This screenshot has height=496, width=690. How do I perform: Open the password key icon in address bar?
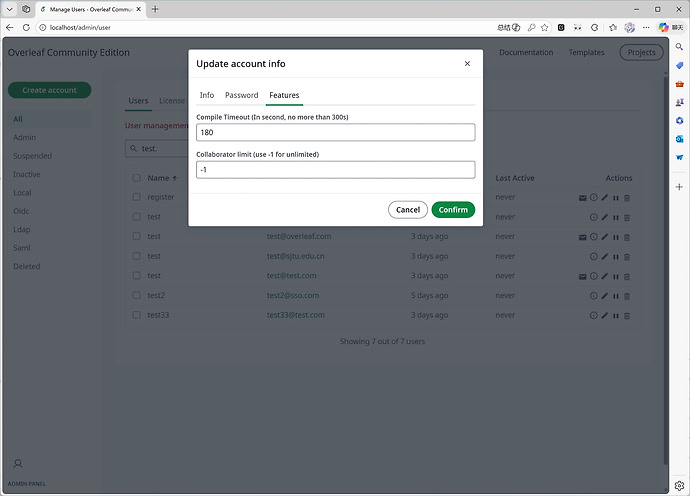pyautogui.click(x=532, y=27)
